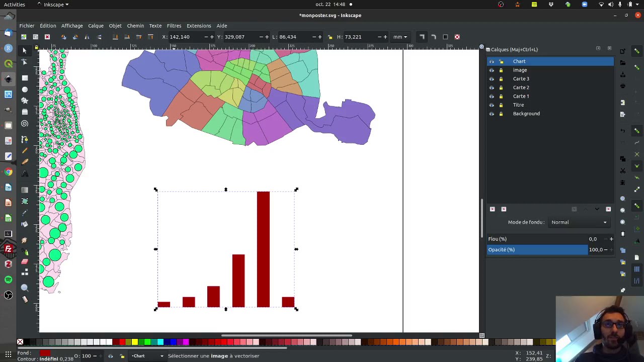Viewport: 644px width, 362px height.
Task: Click the deselect icon in top toolbar
Action: 47,37
